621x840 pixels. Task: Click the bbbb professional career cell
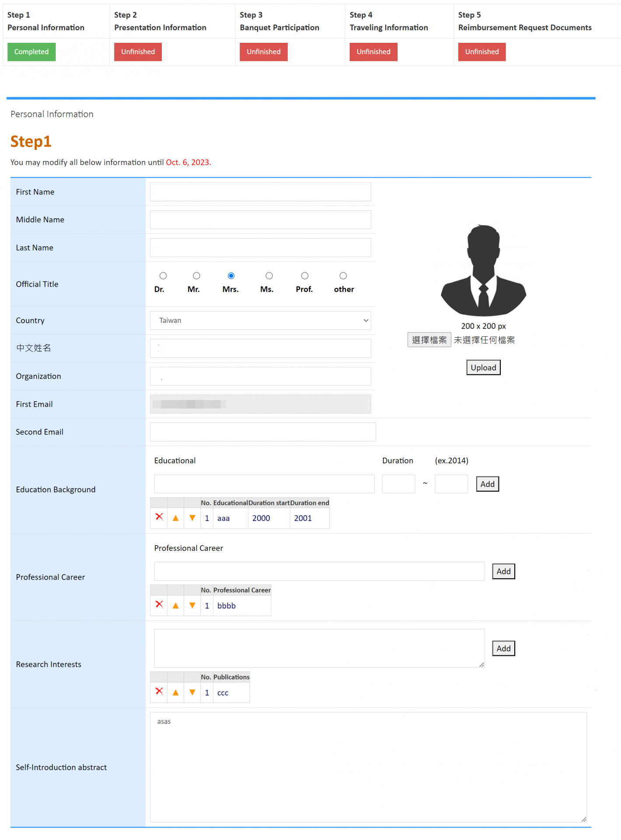point(242,605)
